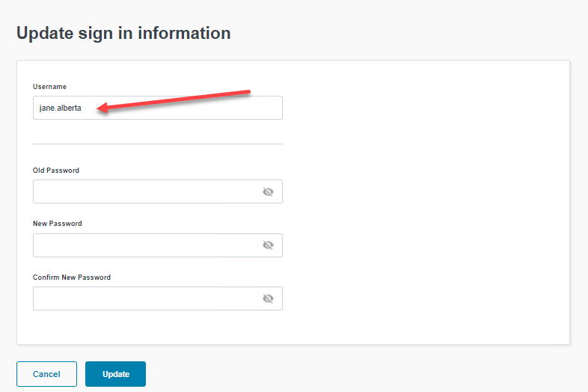Click the horizontal divider below Username

[x=157, y=144]
